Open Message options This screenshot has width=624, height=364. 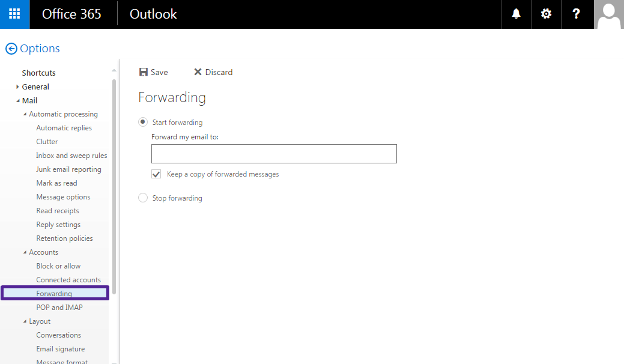click(x=63, y=197)
